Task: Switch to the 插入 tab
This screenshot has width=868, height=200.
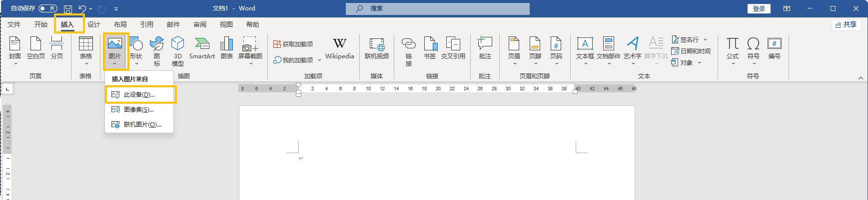Action: click(x=67, y=24)
